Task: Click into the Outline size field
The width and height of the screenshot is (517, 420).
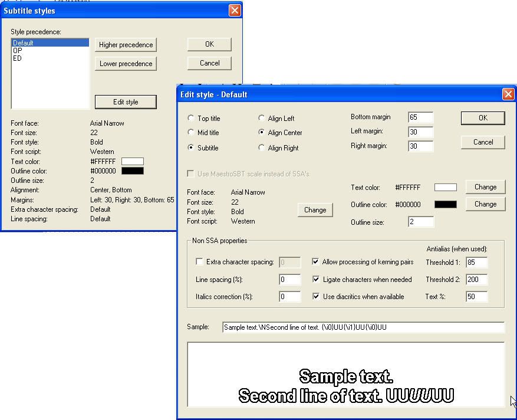Action: point(421,222)
